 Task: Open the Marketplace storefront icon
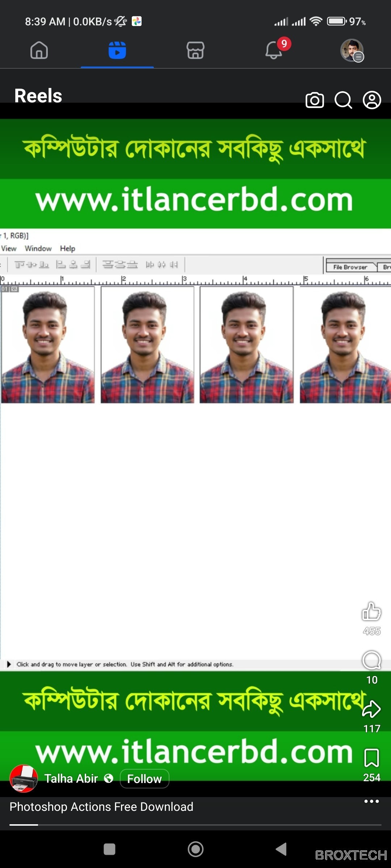[195, 50]
